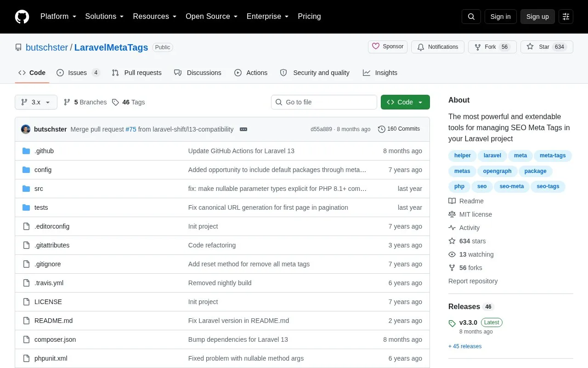Click the Sign in button
The image size is (588, 368).
point(500,17)
